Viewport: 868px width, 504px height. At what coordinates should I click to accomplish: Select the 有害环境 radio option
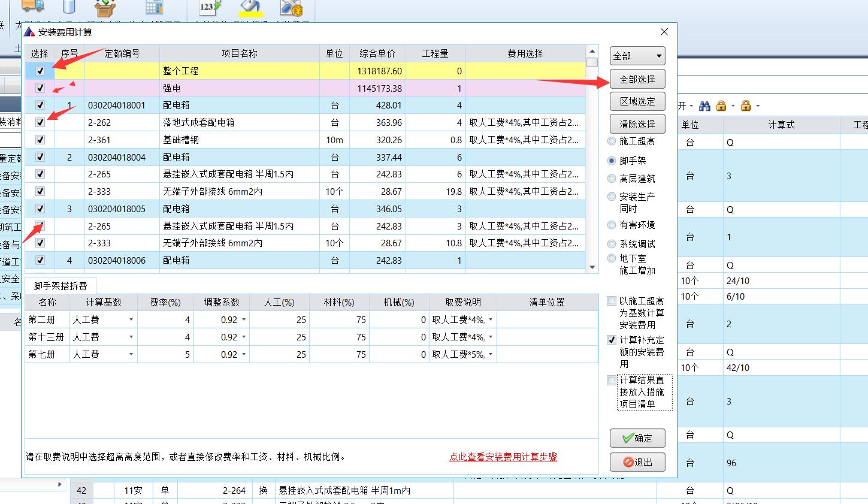(612, 225)
